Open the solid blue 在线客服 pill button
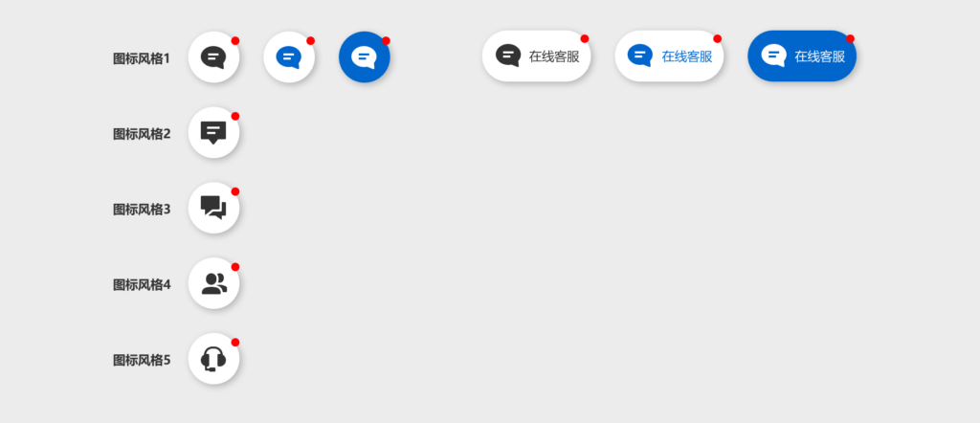The height and width of the screenshot is (423, 980). tap(802, 56)
